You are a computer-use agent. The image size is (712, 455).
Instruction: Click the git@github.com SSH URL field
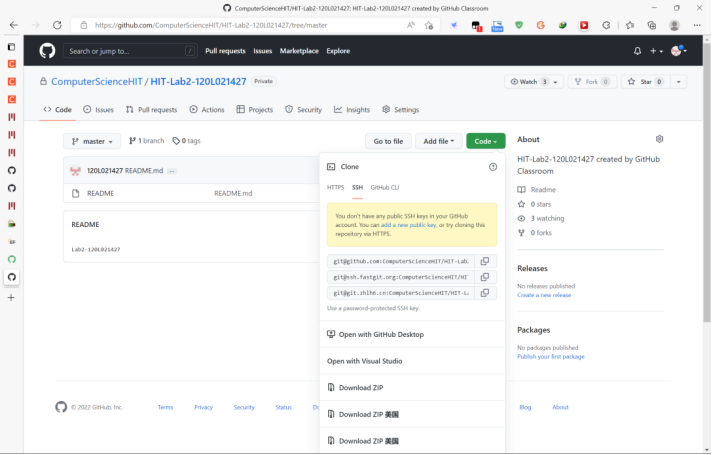pyautogui.click(x=401, y=261)
